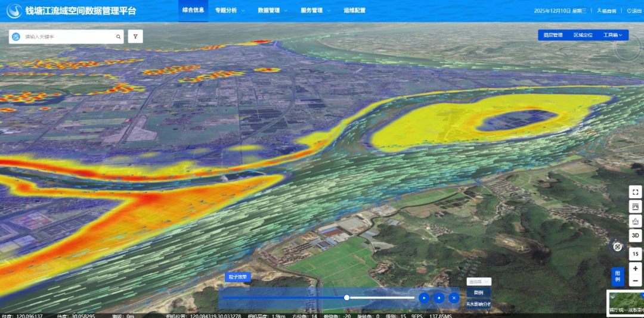Viewport: 644px width, 318px height.
Task: Click the 137.85MS value in status bar
Action: pyautogui.click(x=440, y=316)
